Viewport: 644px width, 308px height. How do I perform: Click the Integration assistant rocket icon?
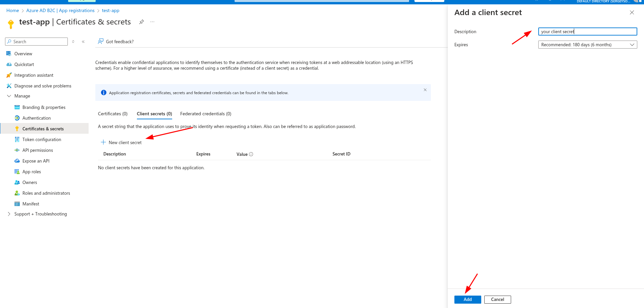point(9,75)
